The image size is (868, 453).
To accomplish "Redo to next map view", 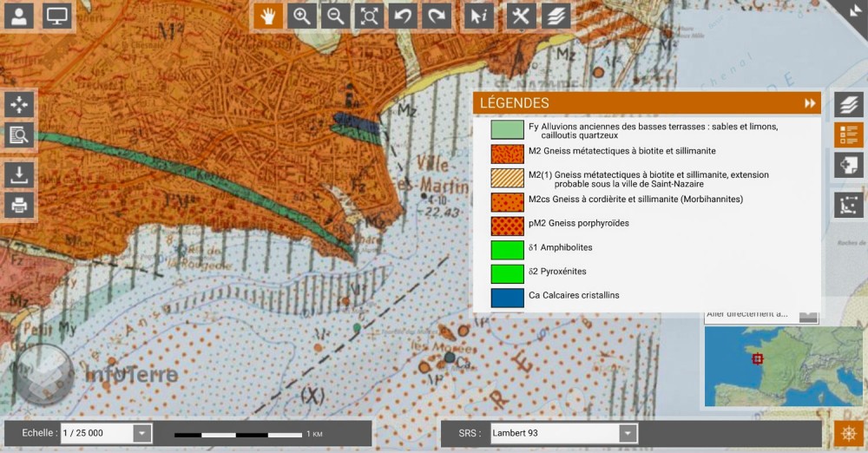I will (x=437, y=16).
